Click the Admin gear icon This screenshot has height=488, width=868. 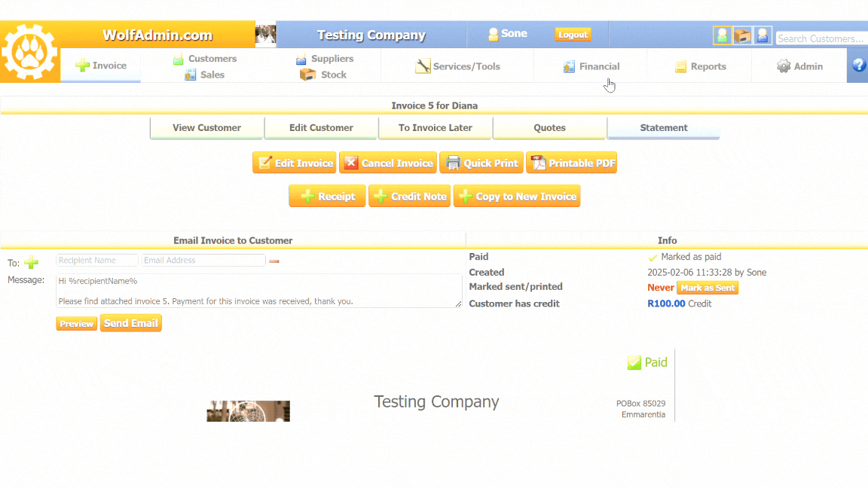click(x=784, y=66)
